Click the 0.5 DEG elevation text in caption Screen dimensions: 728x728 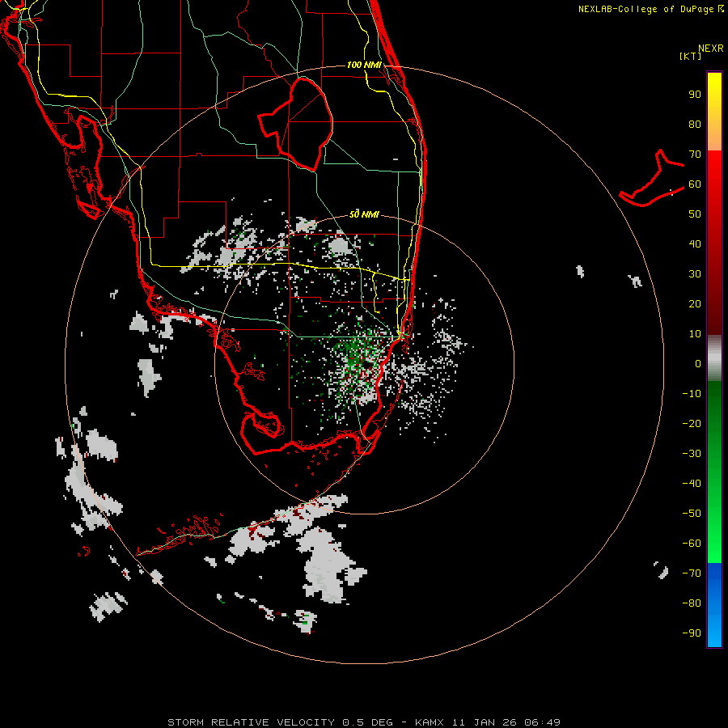(x=368, y=722)
